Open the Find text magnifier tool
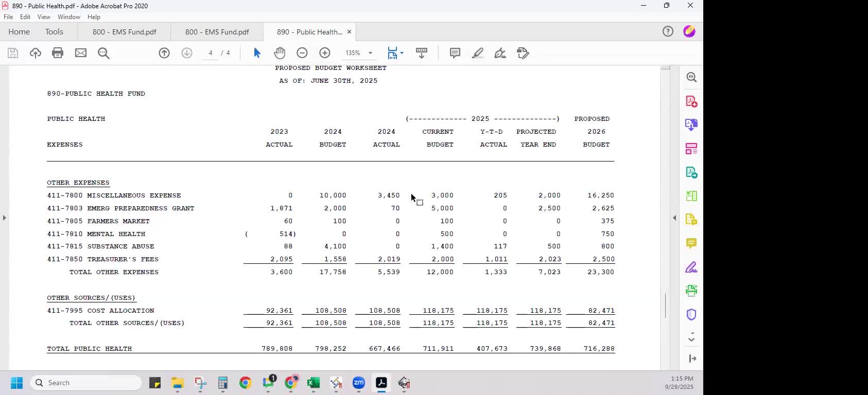 click(x=103, y=53)
